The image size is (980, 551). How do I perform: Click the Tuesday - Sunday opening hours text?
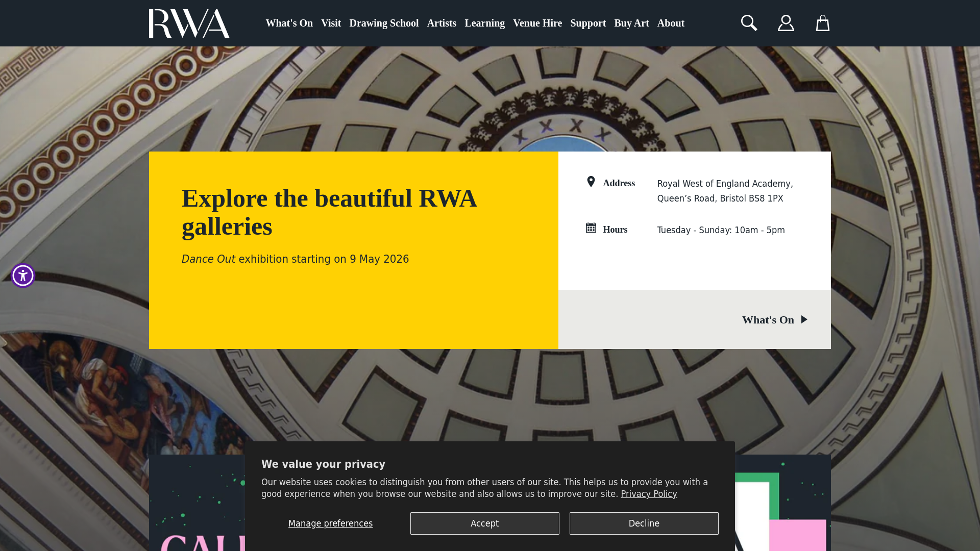point(721,230)
